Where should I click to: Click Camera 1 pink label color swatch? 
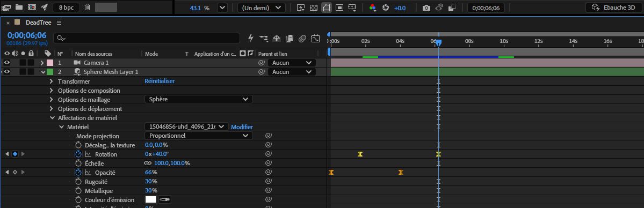(50, 63)
